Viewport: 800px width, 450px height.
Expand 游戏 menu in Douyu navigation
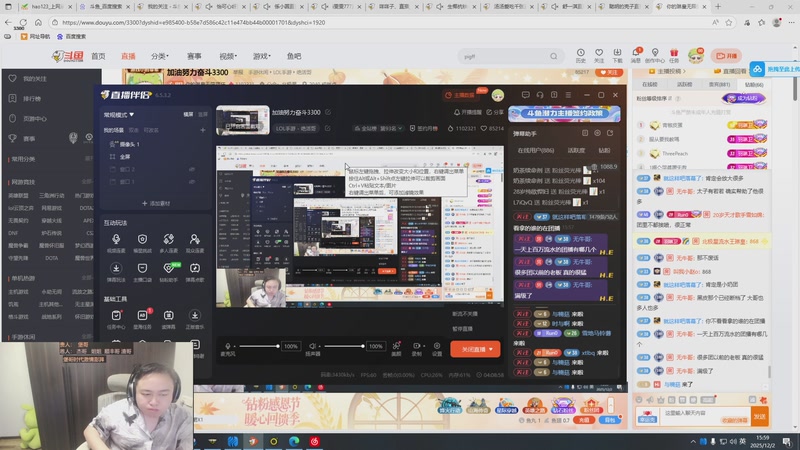[262, 56]
